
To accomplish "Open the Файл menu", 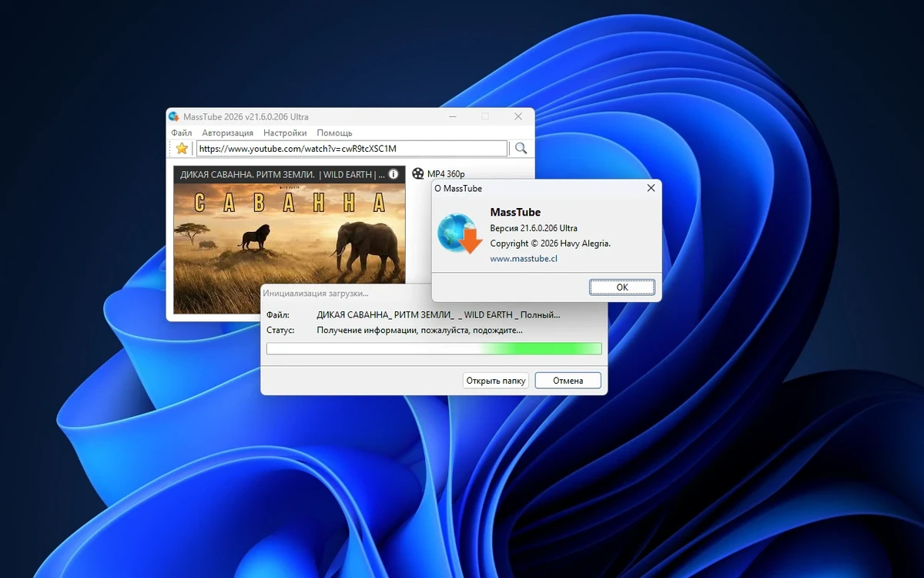I will 182,133.
